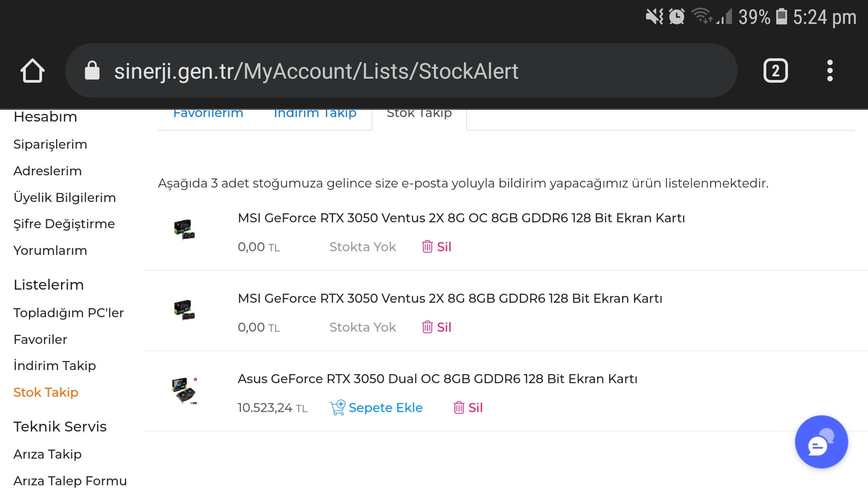868x488 pixels.
Task: Switch to the Favorilerim tab
Action: [208, 113]
